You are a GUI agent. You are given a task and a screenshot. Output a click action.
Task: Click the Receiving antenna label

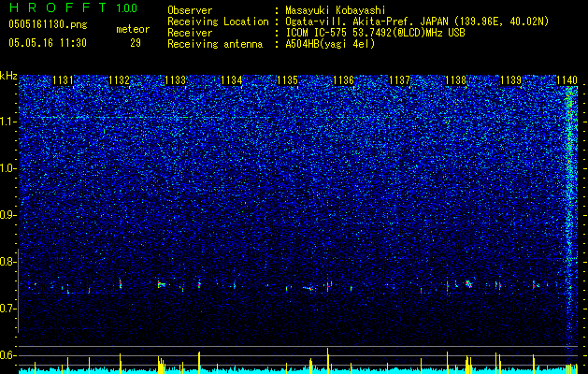point(215,44)
